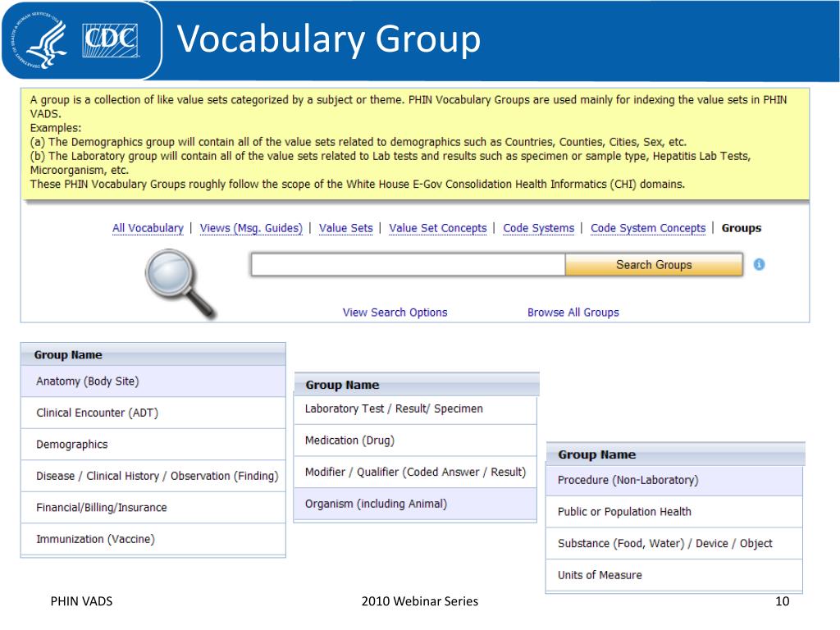The width and height of the screenshot is (840, 630).
Task: Click Group Name header above Anatomy
Action: 153,354
